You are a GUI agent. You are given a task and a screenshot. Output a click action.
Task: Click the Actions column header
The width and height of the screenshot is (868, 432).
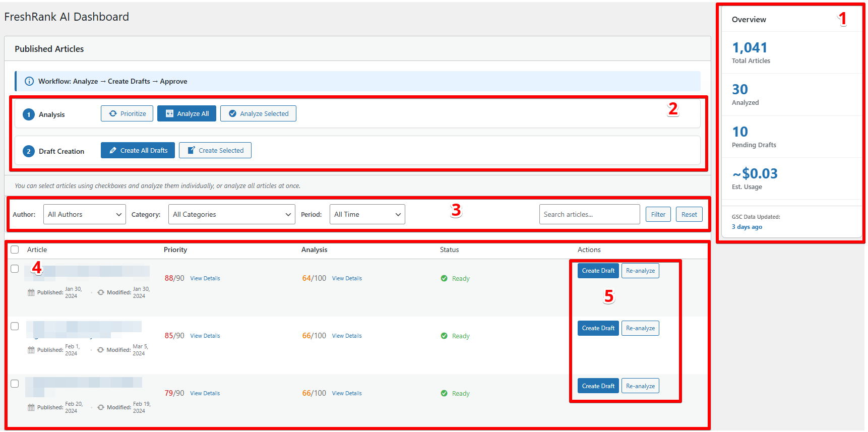point(589,250)
